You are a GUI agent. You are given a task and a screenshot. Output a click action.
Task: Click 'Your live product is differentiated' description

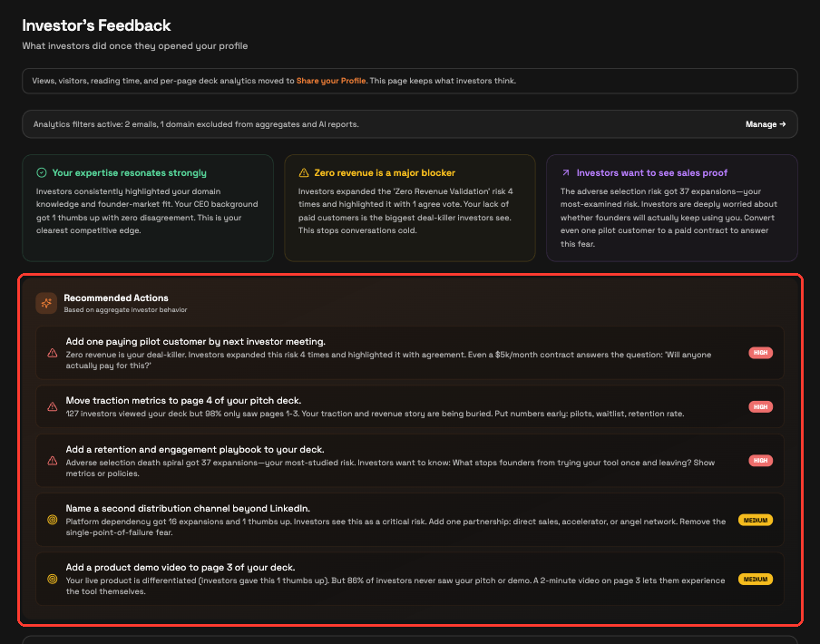pos(395,586)
